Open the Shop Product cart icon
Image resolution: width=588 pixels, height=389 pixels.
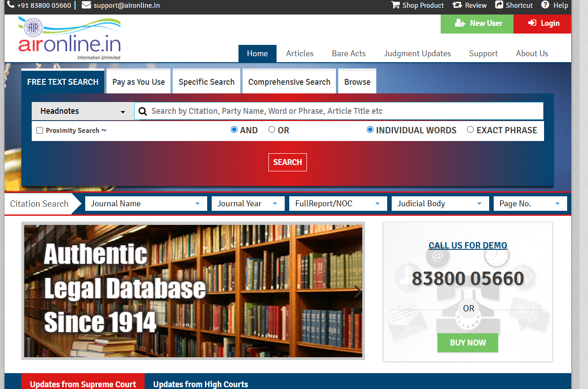click(x=396, y=5)
